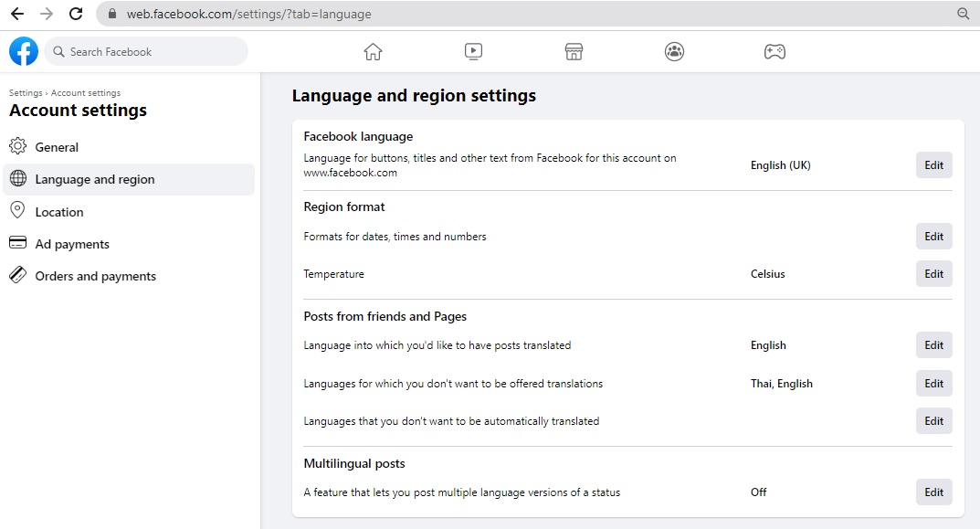Click the browser back arrow
The image size is (980, 529).
click(x=17, y=14)
